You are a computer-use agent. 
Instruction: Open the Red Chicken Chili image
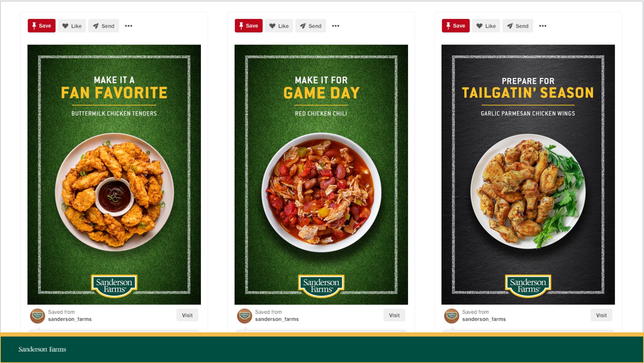[x=321, y=175]
